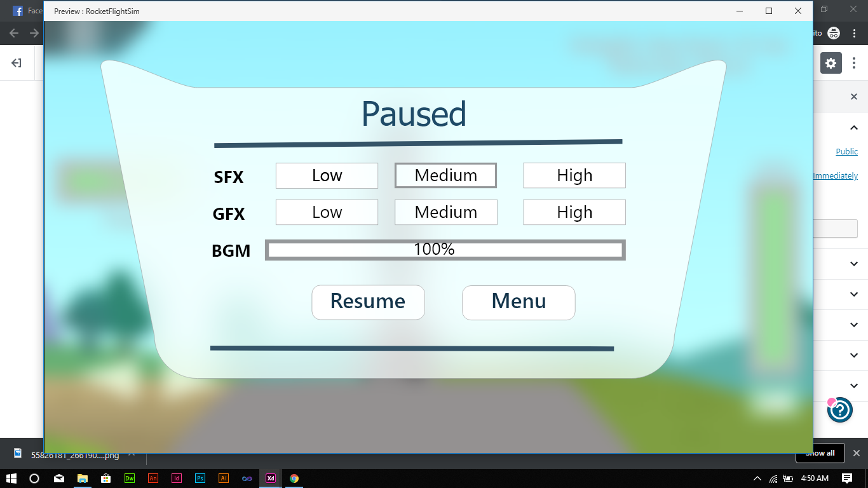The width and height of the screenshot is (868, 488).
Task: Launch Adobe Animate from the taskbar
Action: pos(153,478)
